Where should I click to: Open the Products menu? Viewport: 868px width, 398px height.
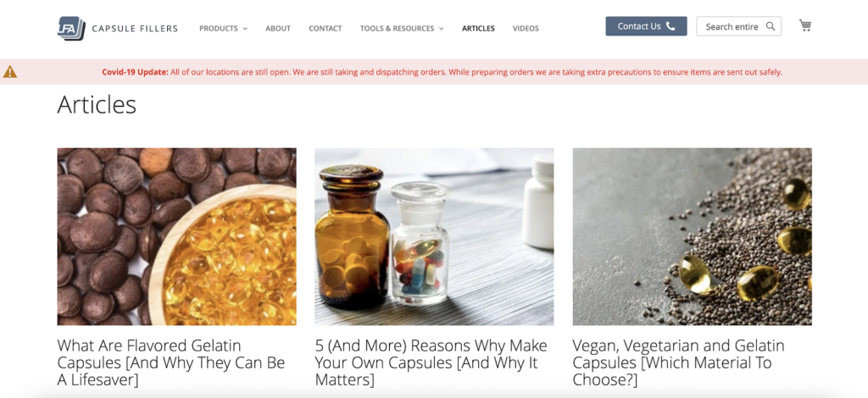219,28
